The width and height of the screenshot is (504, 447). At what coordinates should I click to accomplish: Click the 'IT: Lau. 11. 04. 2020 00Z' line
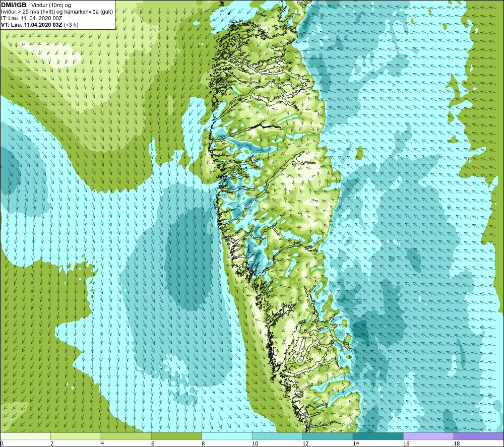31,18
